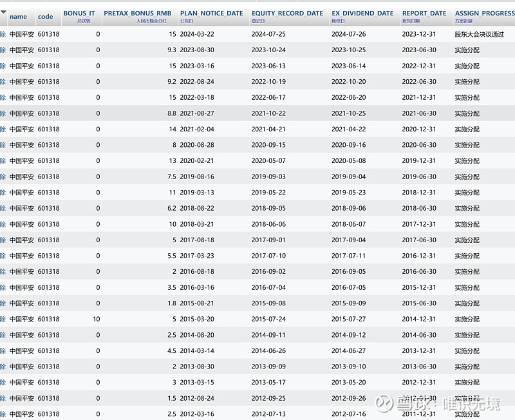Viewport: 515px width, 420px height.
Task: Select report date 2023-12-31
Action: [419, 34]
